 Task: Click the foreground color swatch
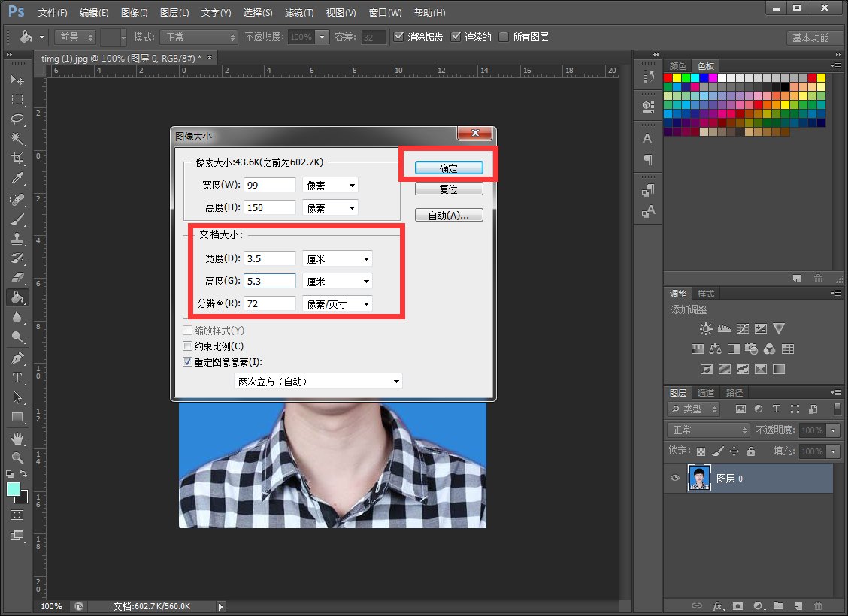pyautogui.click(x=14, y=489)
